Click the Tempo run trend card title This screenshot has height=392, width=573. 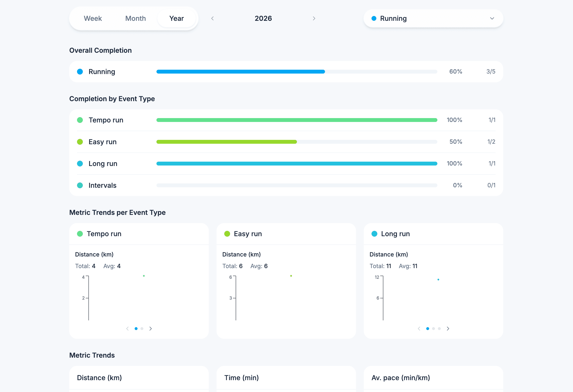click(x=104, y=234)
